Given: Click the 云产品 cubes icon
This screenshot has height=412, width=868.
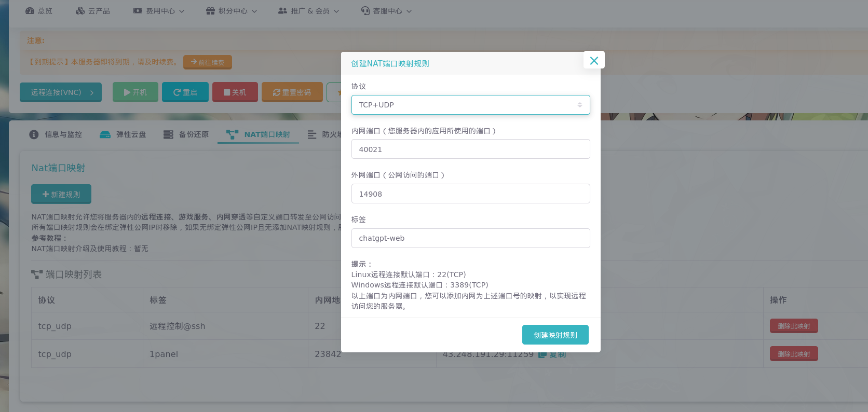Looking at the screenshot, I should click(80, 11).
